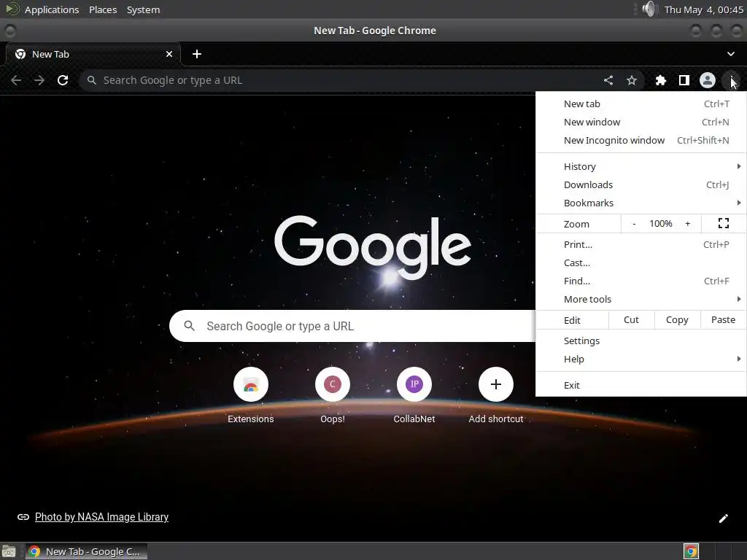Expand the More tools submenu

pyautogui.click(x=640, y=299)
